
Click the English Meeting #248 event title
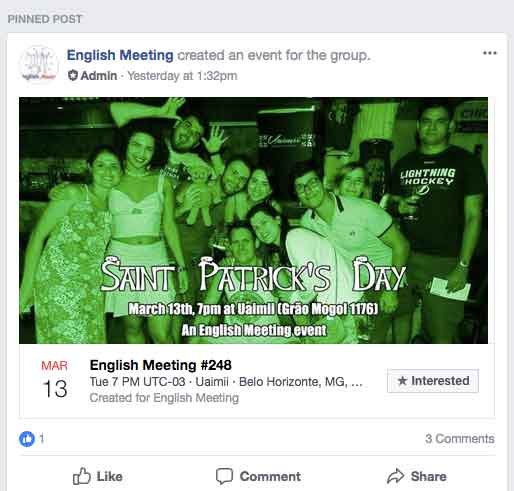click(x=161, y=365)
